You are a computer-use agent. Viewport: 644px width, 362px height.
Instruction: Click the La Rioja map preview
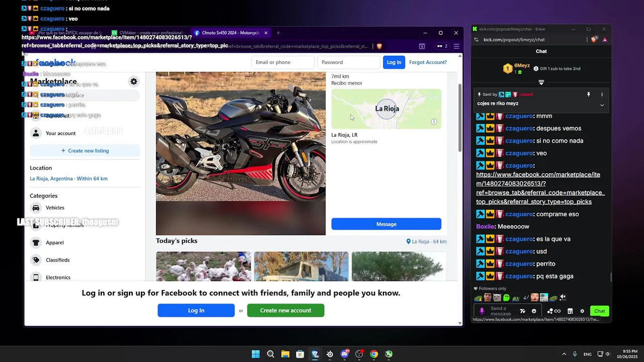(x=386, y=109)
